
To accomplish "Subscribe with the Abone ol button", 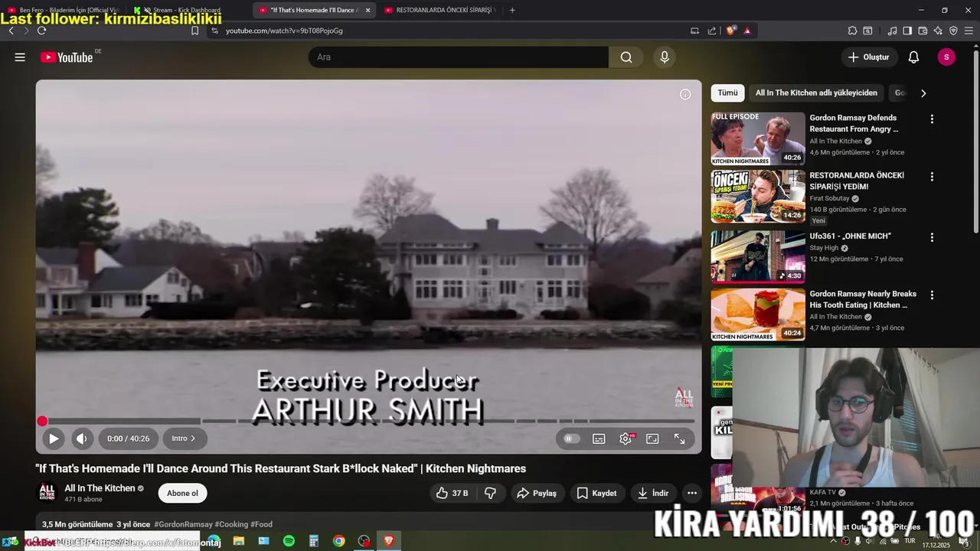I will tap(182, 494).
